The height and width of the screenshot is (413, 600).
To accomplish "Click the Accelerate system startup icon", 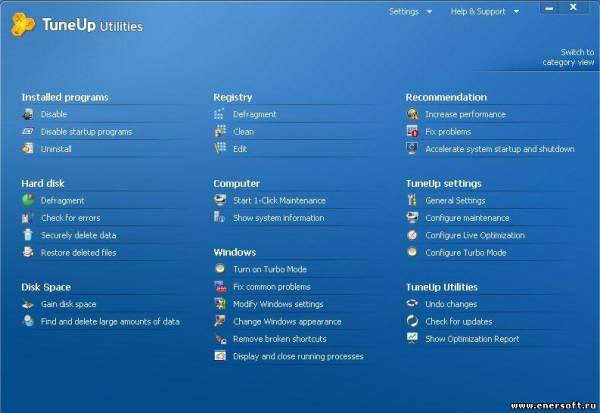I will pos(412,149).
